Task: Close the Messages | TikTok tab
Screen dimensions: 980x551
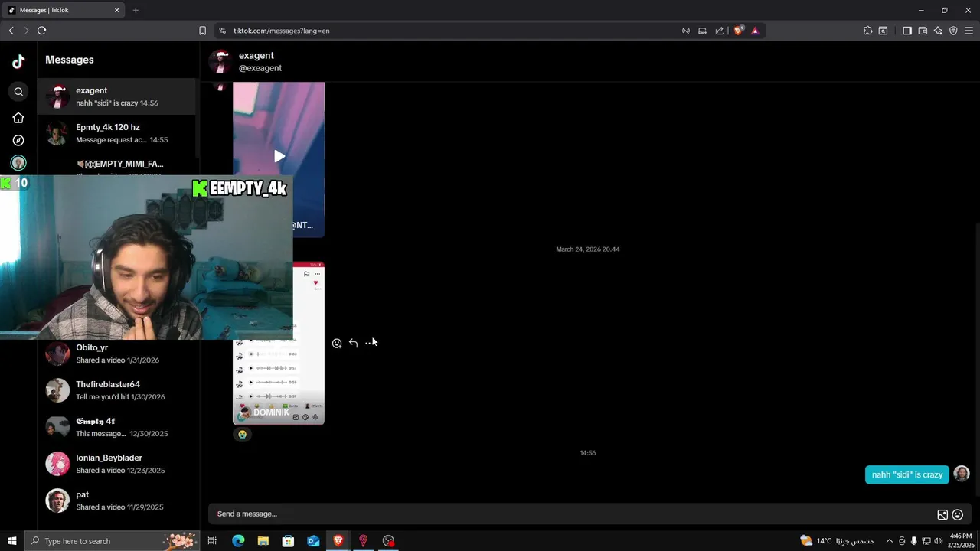Action: pos(117,10)
